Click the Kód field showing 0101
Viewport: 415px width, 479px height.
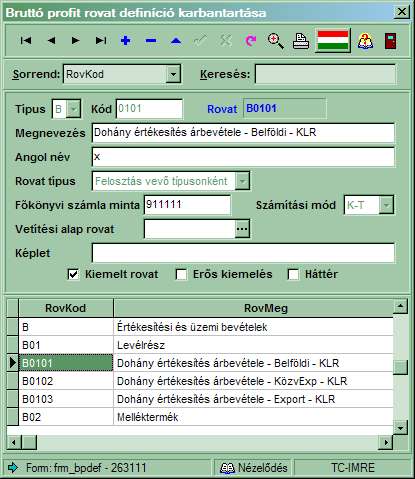[x=149, y=109]
